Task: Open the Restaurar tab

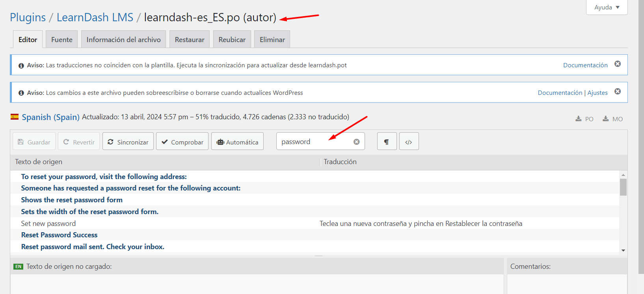Action: [x=190, y=39]
